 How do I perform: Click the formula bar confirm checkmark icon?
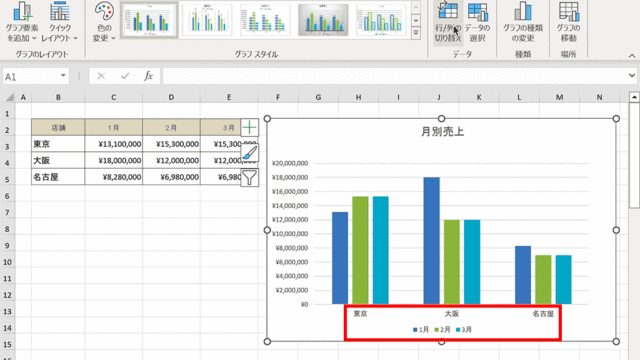tap(125, 76)
